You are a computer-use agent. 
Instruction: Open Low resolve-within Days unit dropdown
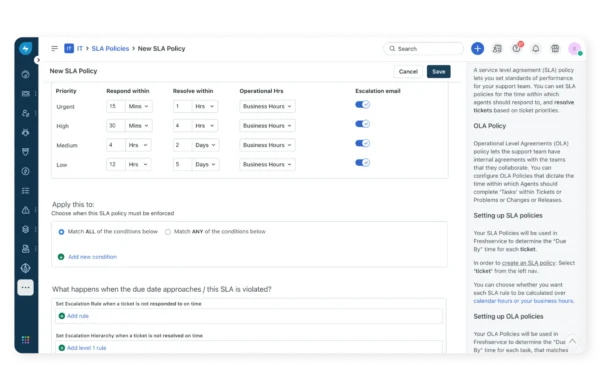pyautogui.click(x=205, y=164)
